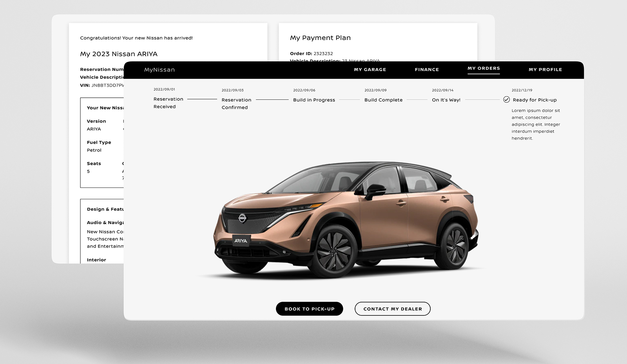This screenshot has width=627, height=364.
Task: Click the My Payment Plan card
Action: click(x=320, y=38)
